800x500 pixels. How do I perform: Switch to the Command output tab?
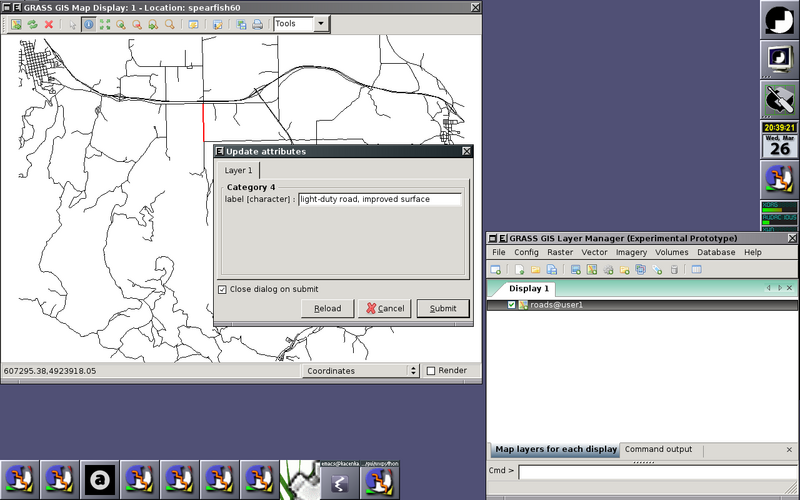(x=658, y=450)
